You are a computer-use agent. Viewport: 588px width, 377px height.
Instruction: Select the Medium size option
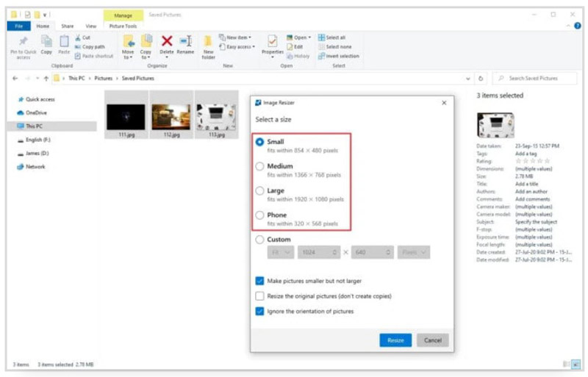[259, 166]
